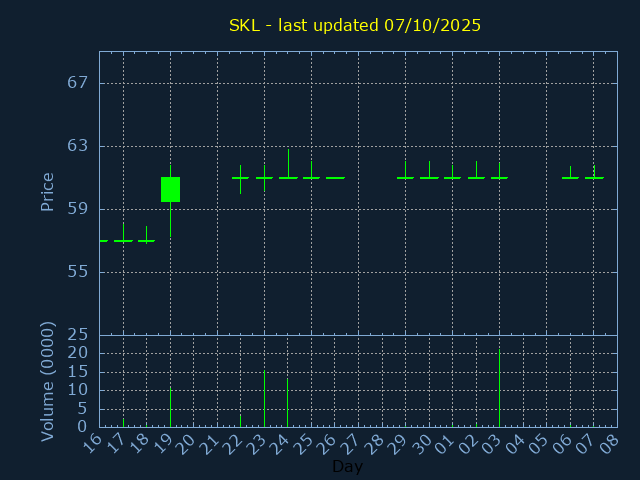The height and width of the screenshot is (480, 640).
Task: Select the 67 price tick label
Action: pyautogui.click(x=78, y=83)
